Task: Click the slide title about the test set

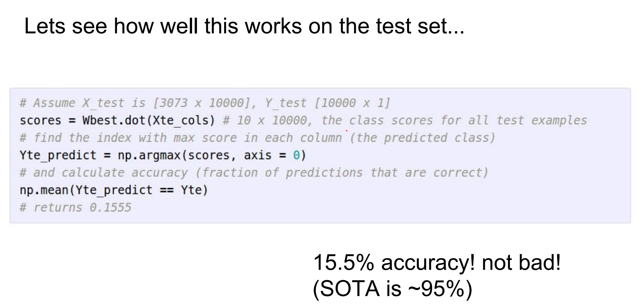Action: pos(244,26)
